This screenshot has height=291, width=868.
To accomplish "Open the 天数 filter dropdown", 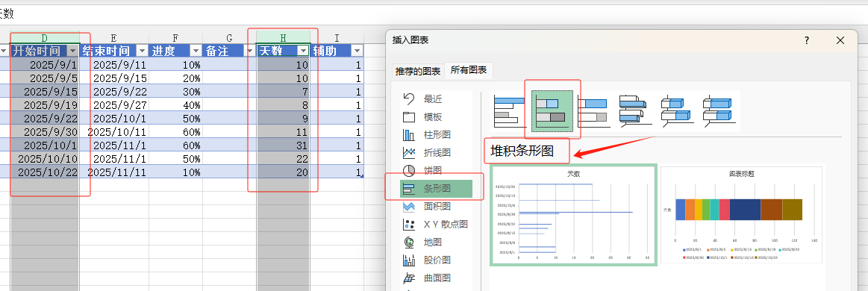I will (x=302, y=51).
